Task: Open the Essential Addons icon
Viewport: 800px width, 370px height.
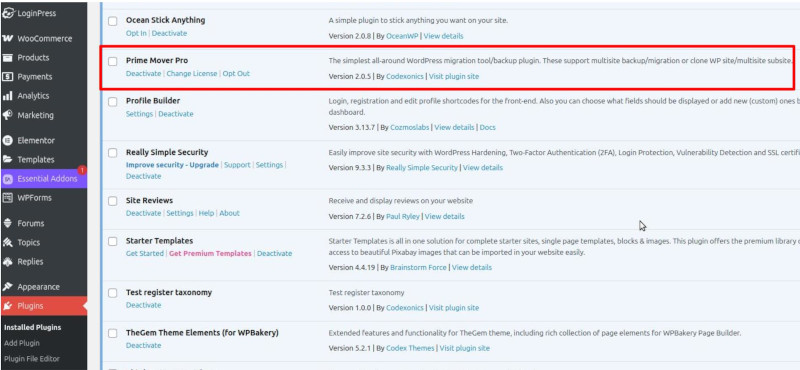Action: pos(8,179)
